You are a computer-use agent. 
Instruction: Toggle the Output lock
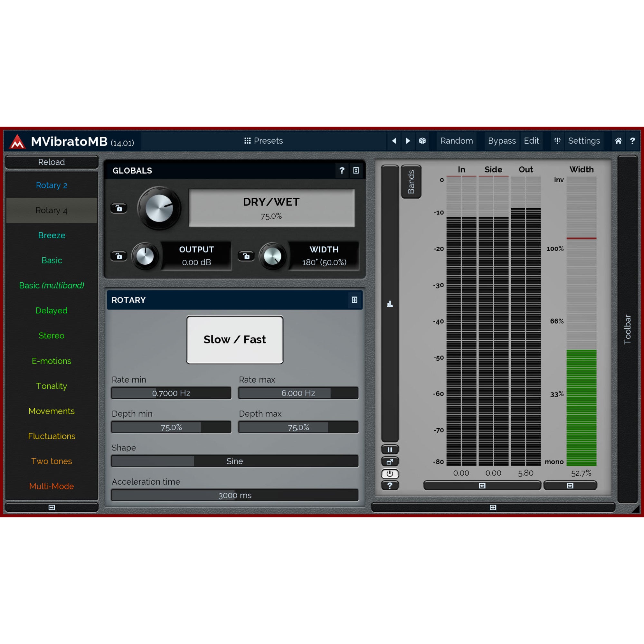[119, 256]
